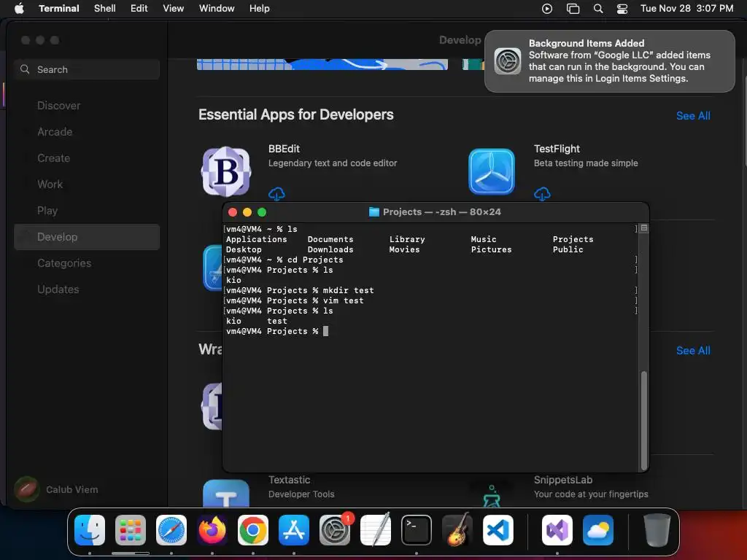This screenshot has height=560, width=747.
Task: Launch Firefox from the Dock
Action: (x=212, y=530)
